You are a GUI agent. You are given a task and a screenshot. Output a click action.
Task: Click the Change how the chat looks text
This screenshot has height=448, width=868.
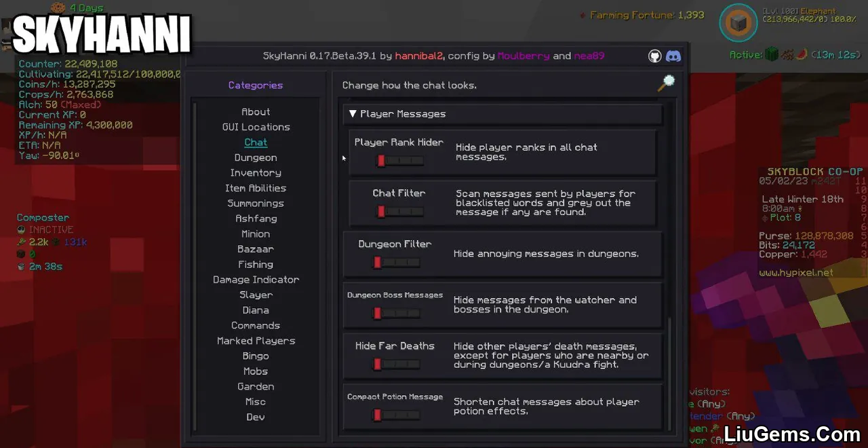[x=410, y=86]
